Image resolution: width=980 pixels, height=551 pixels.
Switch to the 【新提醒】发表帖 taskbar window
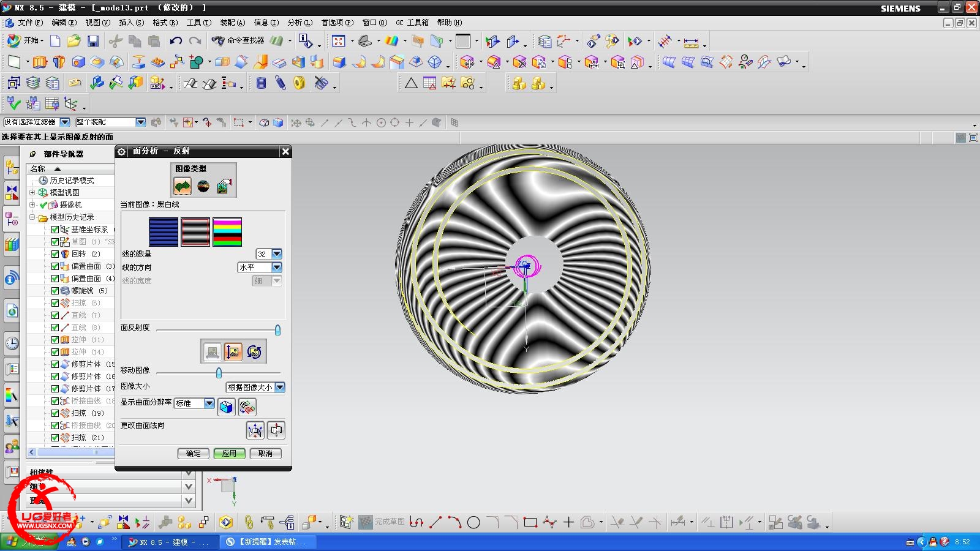268,542
